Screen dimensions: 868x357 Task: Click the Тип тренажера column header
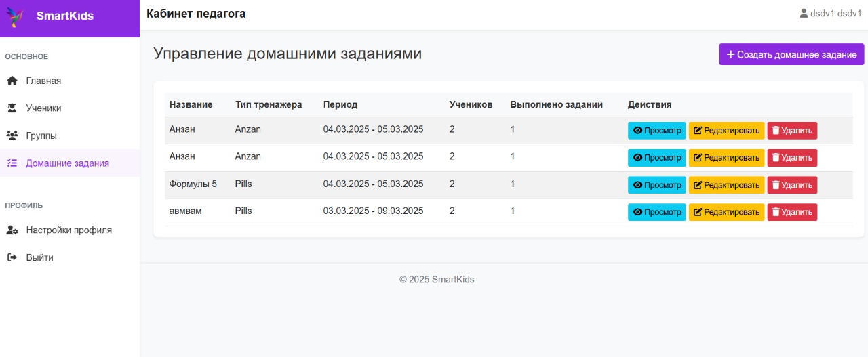[x=269, y=104]
